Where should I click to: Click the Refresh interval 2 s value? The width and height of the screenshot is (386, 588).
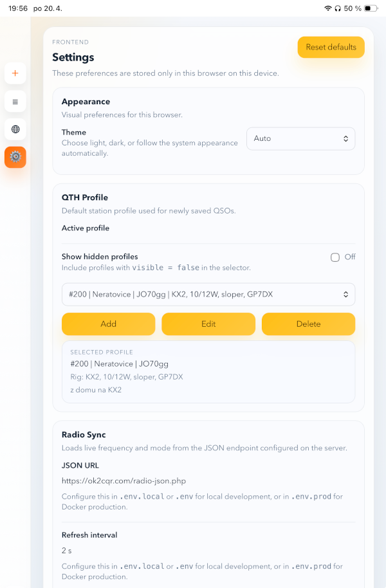(x=67, y=551)
